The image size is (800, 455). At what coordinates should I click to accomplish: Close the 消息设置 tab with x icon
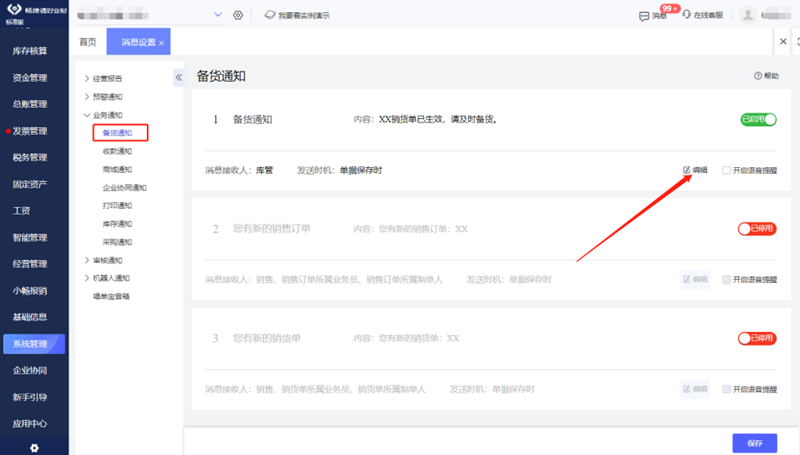point(161,43)
